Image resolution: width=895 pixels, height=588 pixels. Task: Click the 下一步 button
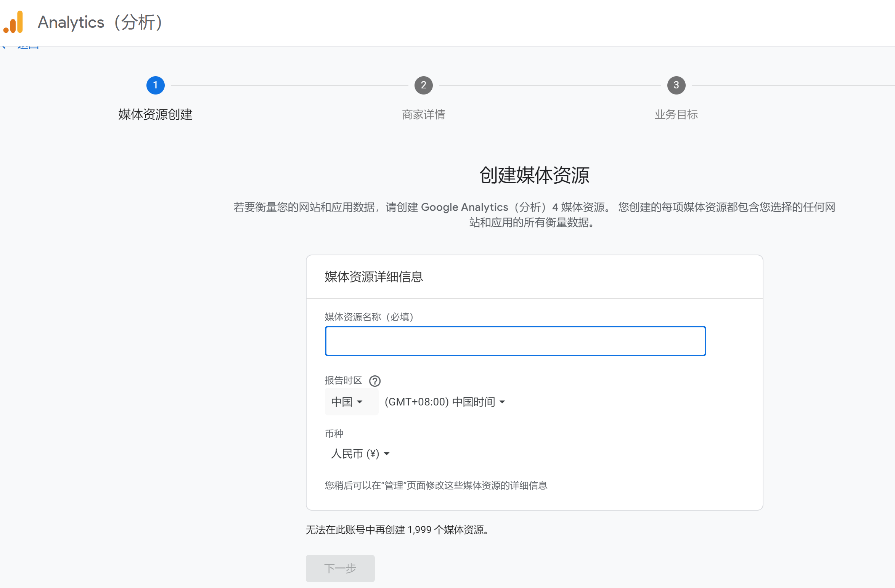point(340,568)
